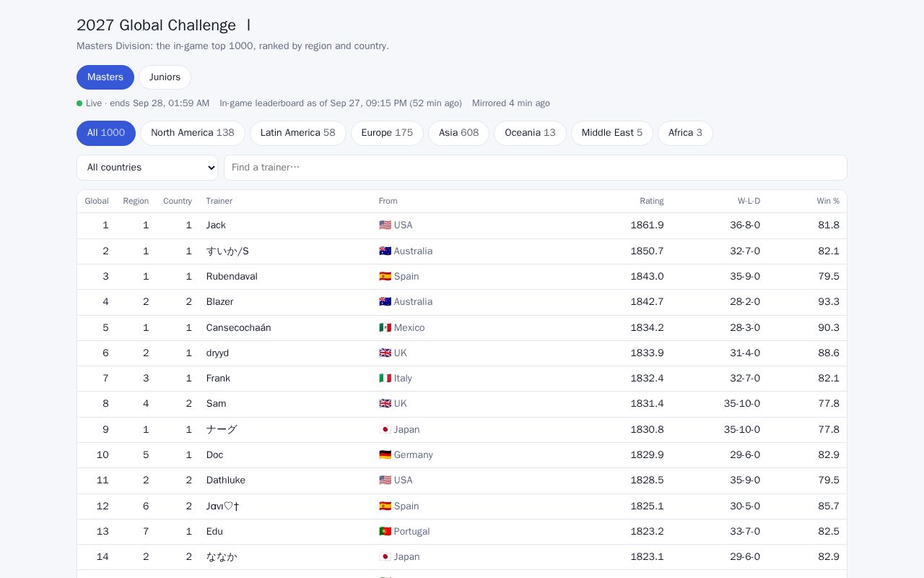Filter by Middle East region

pos(612,133)
